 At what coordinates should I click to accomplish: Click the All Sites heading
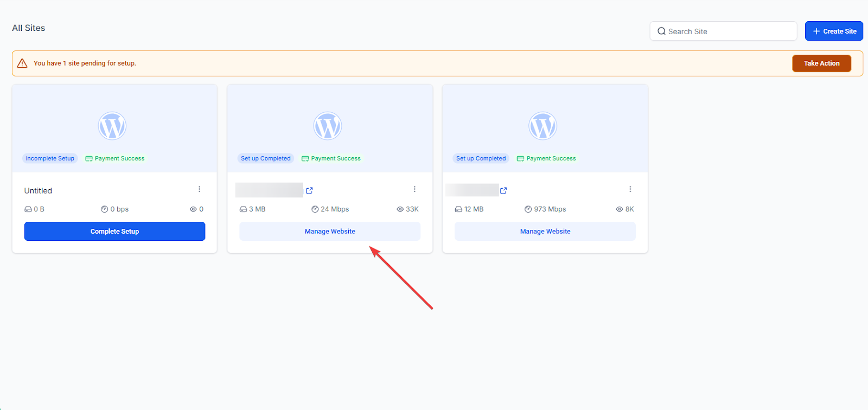[x=29, y=28]
